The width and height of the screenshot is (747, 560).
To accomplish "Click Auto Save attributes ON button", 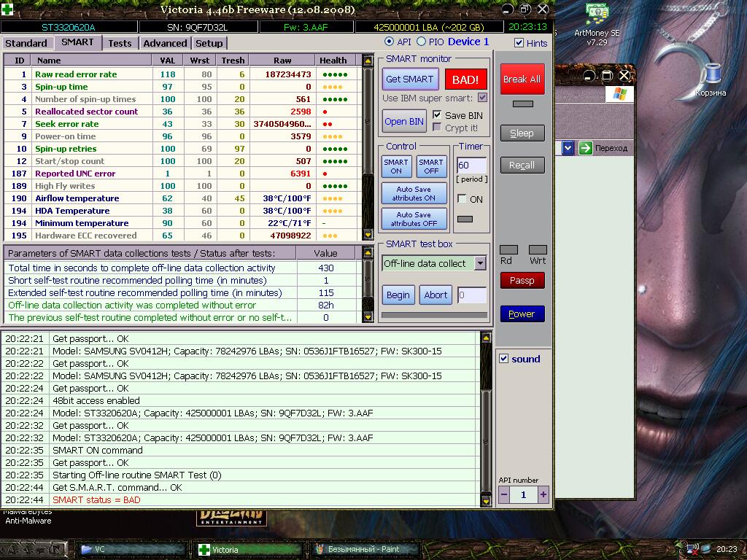I will (x=414, y=193).
